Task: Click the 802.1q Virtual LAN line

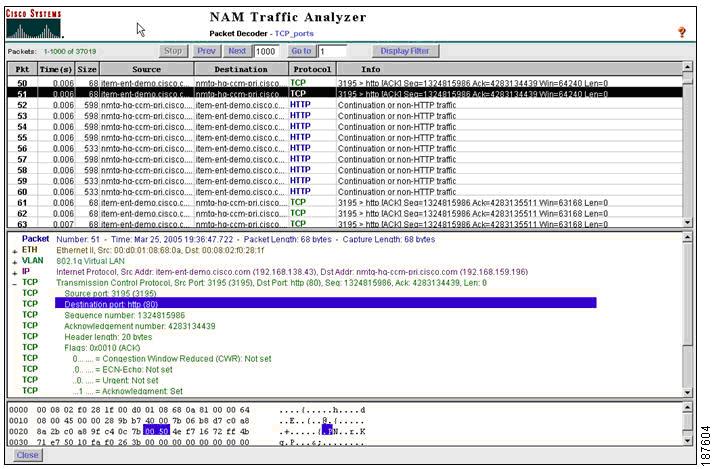Action: pyautogui.click(x=90, y=261)
